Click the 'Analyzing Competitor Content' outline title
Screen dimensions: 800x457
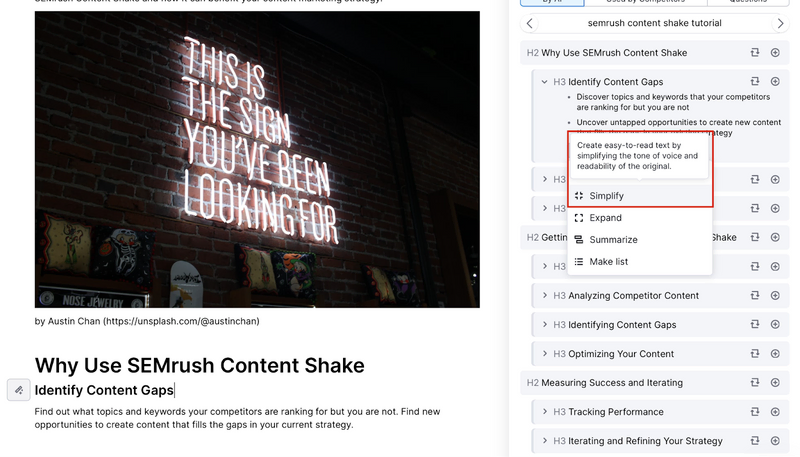pyautogui.click(x=633, y=295)
